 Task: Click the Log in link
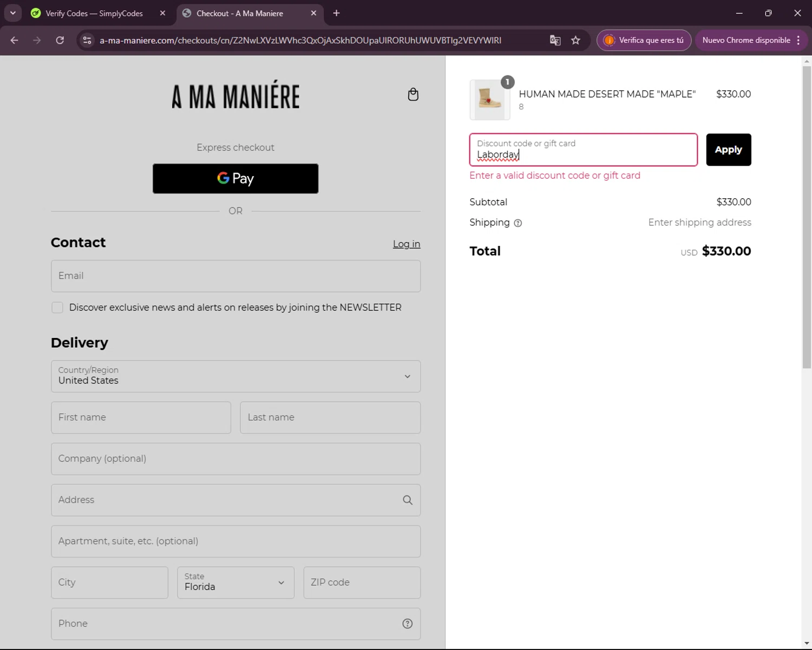[407, 244]
